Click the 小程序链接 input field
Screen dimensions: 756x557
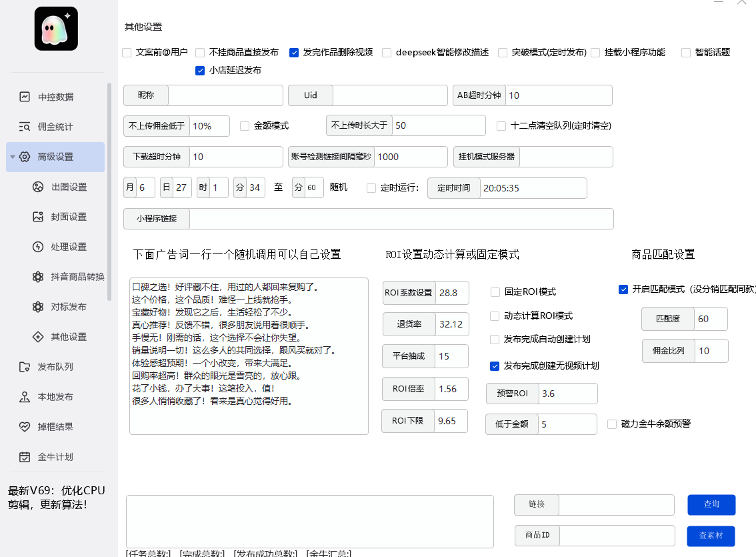click(401, 219)
